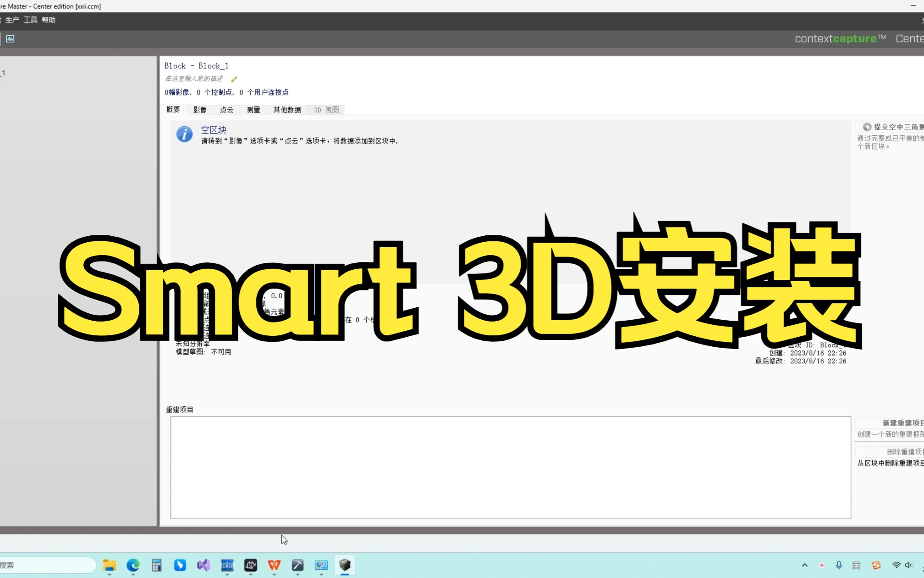Open WPS Office from the taskbar

(274, 565)
